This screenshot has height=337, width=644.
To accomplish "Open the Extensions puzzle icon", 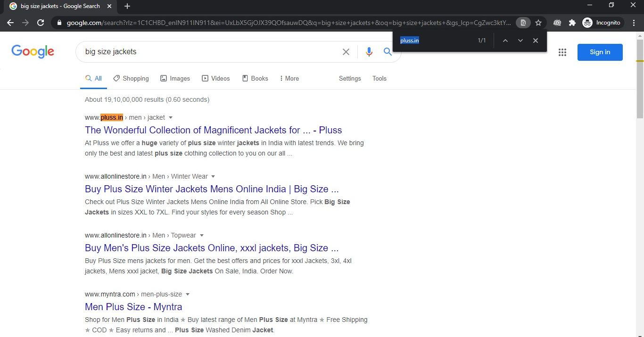I will point(572,23).
